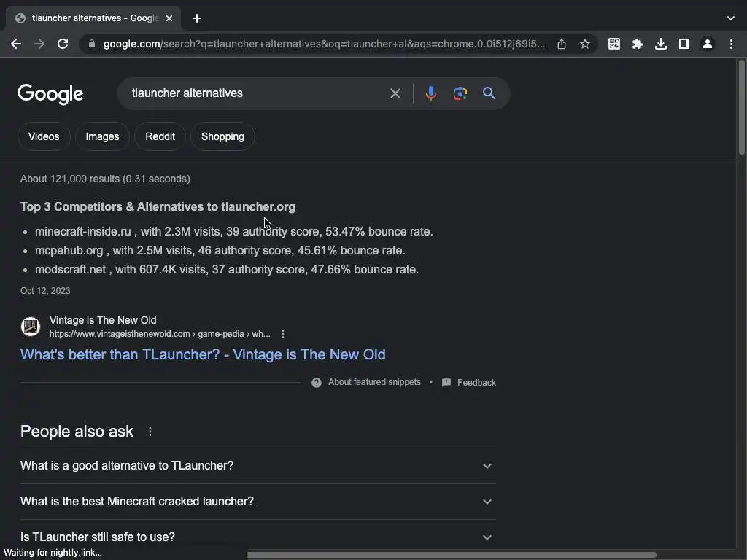Close the tlauncher alternatives tab
Screen dimensions: 747x560
pyautogui.click(x=169, y=18)
